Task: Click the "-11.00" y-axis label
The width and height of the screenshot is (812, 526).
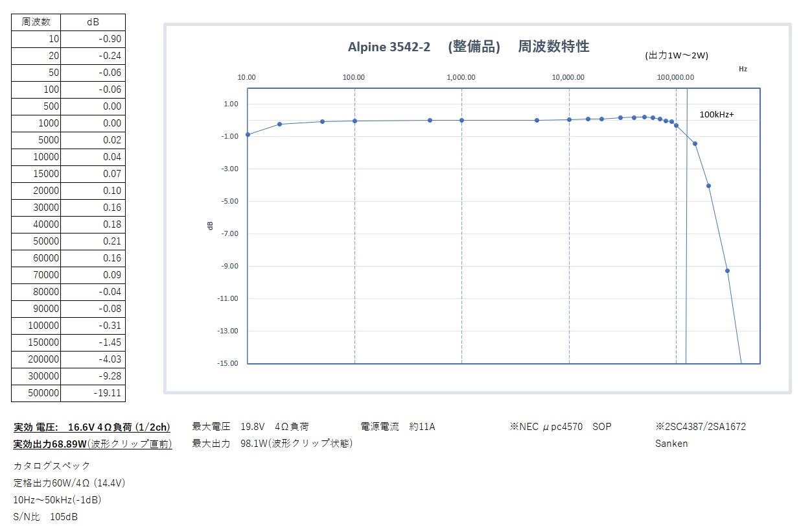Action: click(228, 298)
